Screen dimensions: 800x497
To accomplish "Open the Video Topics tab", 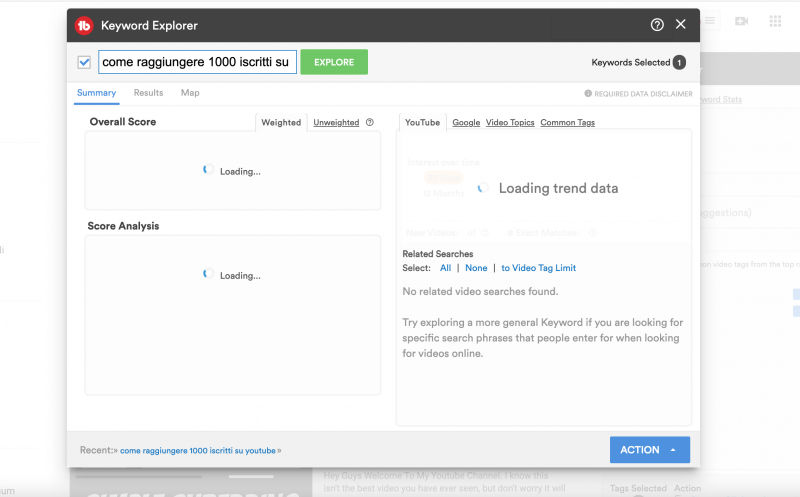I will coord(510,123).
